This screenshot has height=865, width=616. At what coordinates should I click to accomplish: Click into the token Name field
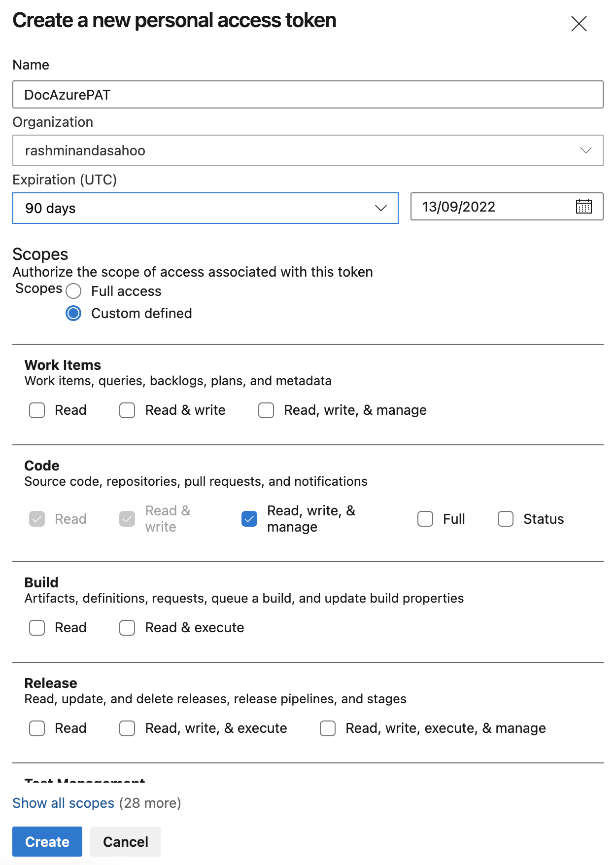(308, 95)
